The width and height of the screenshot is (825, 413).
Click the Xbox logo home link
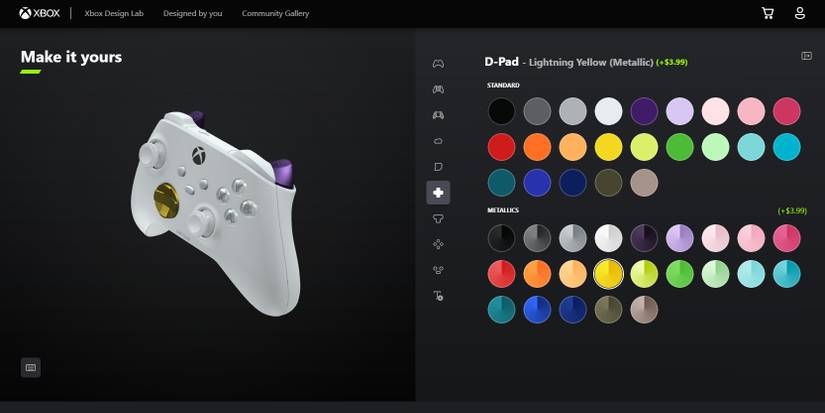click(x=39, y=13)
